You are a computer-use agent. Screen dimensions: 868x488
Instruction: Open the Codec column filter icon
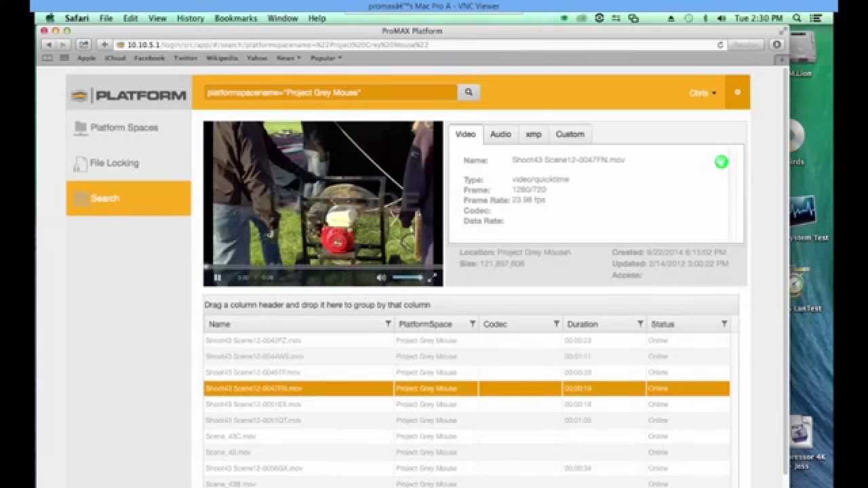pos(556,324)
